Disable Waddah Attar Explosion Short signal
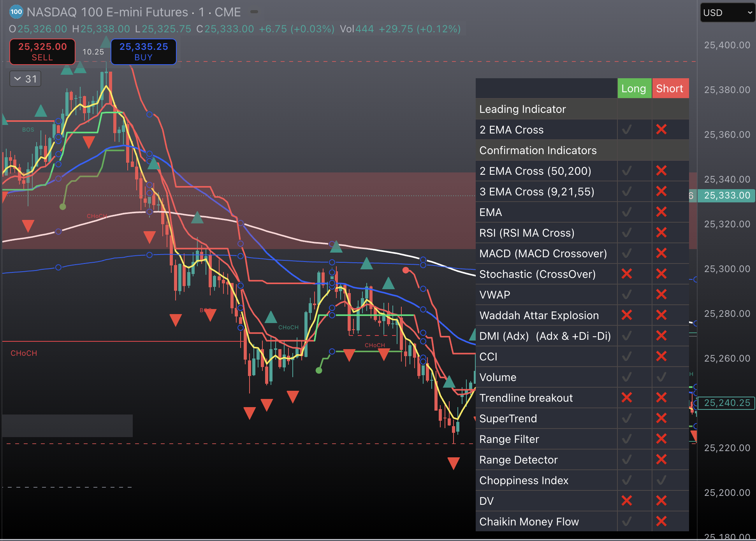Viewport: 756px width, 541px height. pos(661,315)
